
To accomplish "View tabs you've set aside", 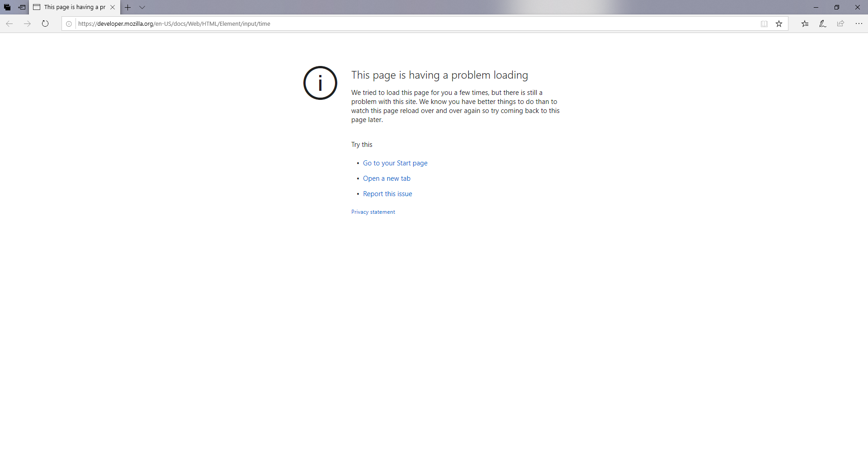I will 8,7.
